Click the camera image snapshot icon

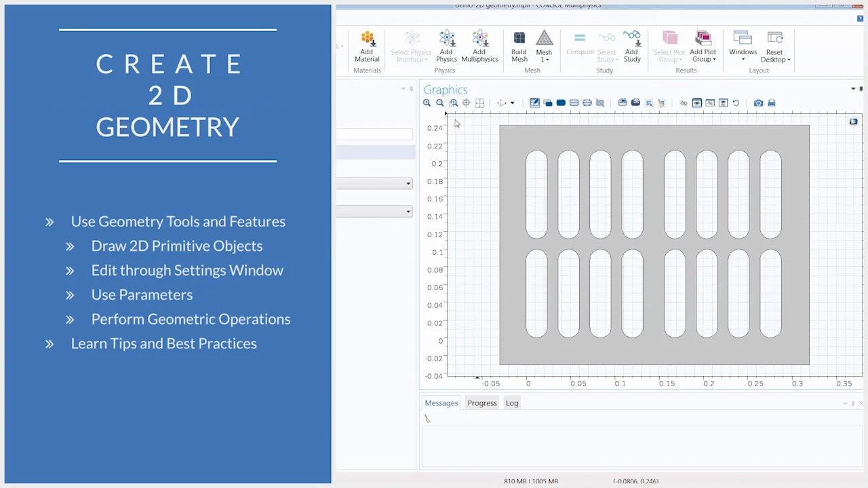[x=758, y=103]
